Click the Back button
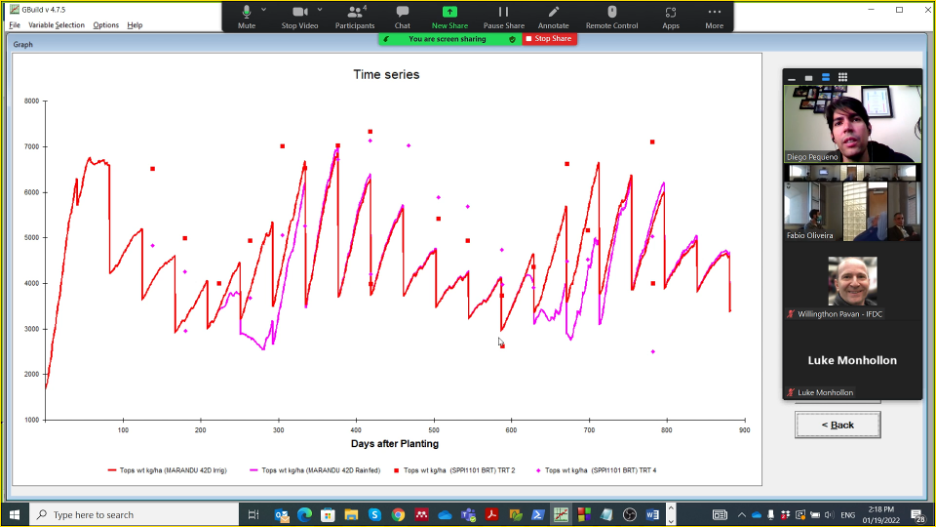The image size is (936, 528). pyautogui.click(x=838, y=425)
